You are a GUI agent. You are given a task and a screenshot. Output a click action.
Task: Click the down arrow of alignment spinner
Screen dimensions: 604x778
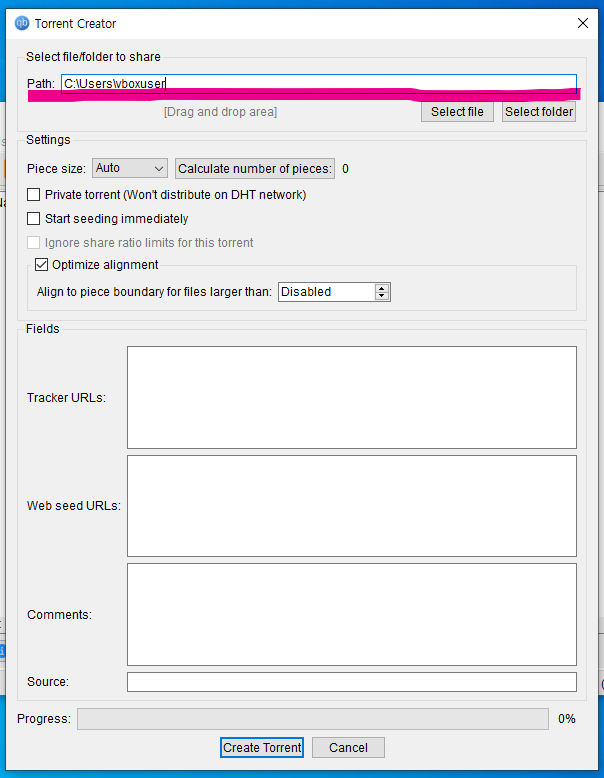[x=382, y=296]
